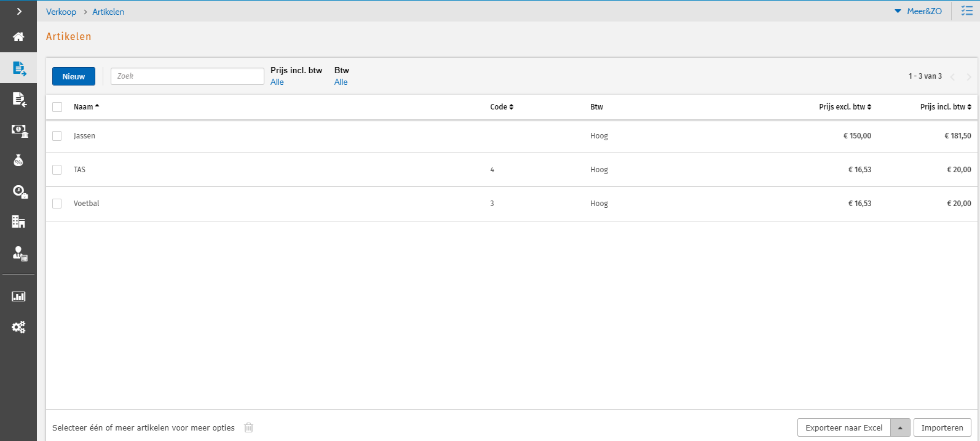Expand the sidebar with the top chevron
Viewport: 980px width, 441px height.
tap(18, 11)
